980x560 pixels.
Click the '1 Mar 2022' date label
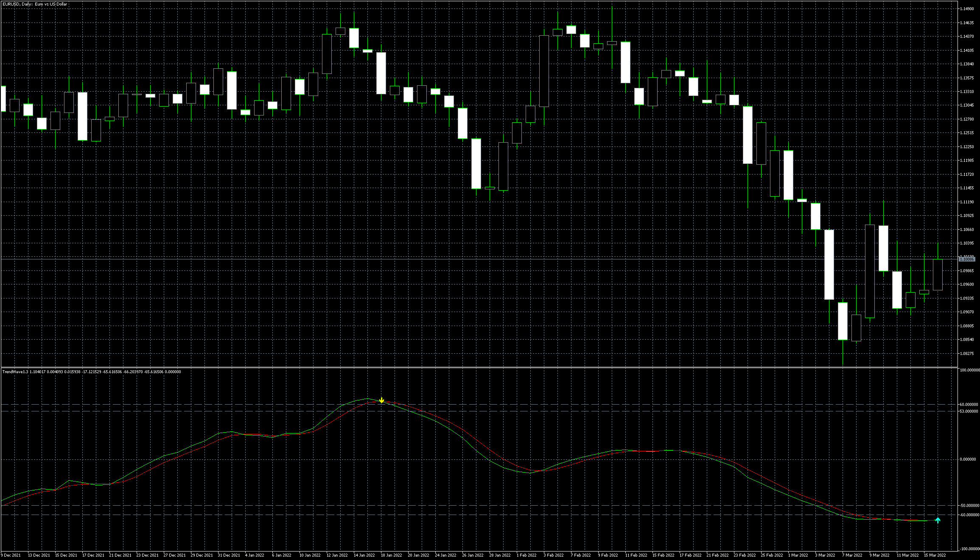click(798, 555)
